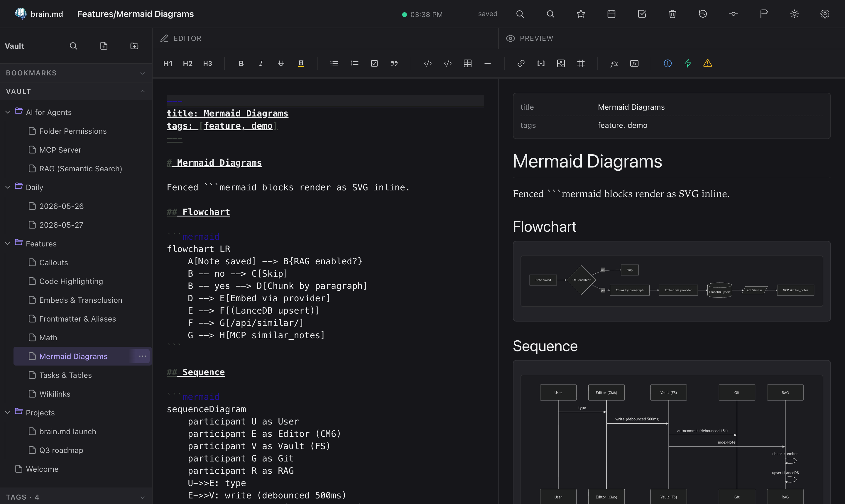Apply bold formatting in editor toolbar
845x504 pixels.
[241, 63]
